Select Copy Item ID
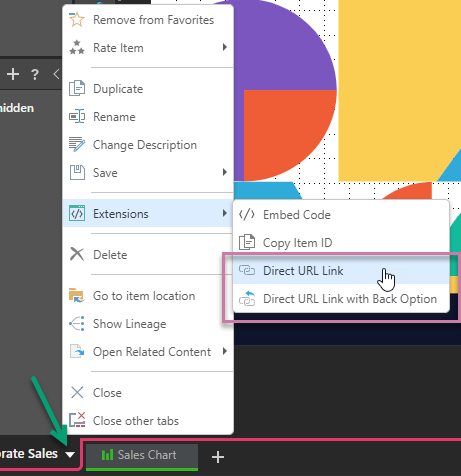Image resolution: width=461 pixels, height=476 pixels. click(x=341, y=243)
